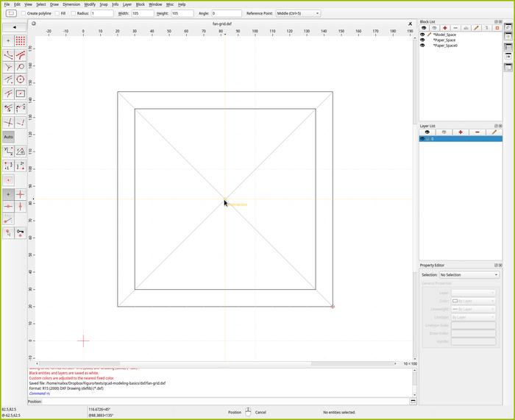
Task: Open the Reference Point dropdown
Action: [x=298, y=13]
